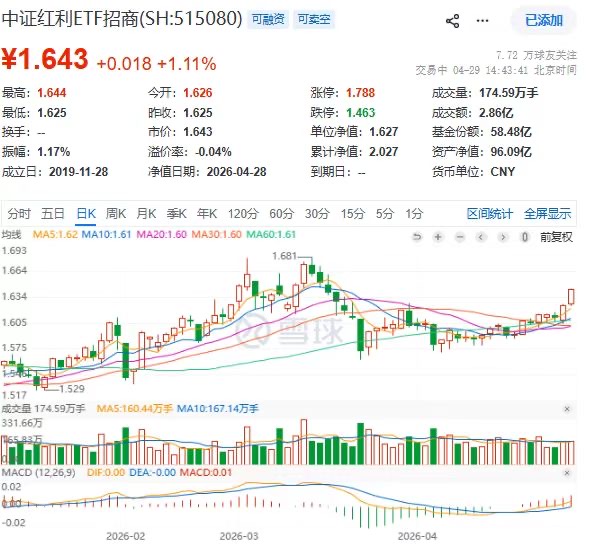The width and height of the screenshot is (595, 545).
Task: Click the share icon
Action: (452, 21)
